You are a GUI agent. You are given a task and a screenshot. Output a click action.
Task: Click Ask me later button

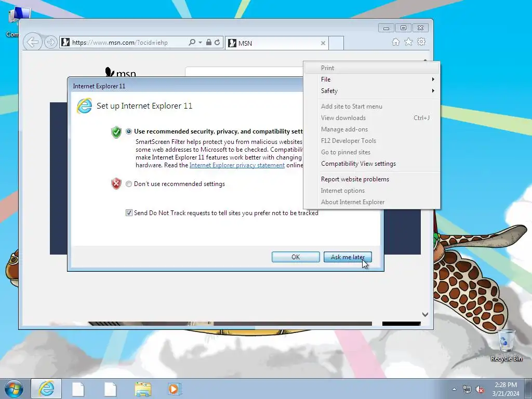[x=348, y=257]
